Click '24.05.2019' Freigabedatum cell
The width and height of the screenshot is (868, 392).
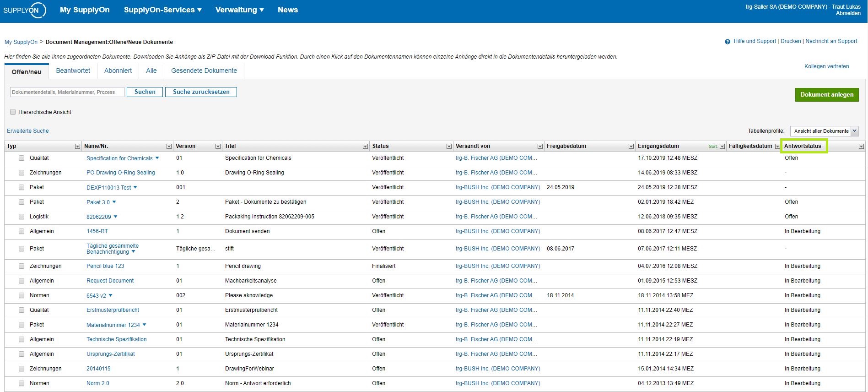tap(561, 187)
